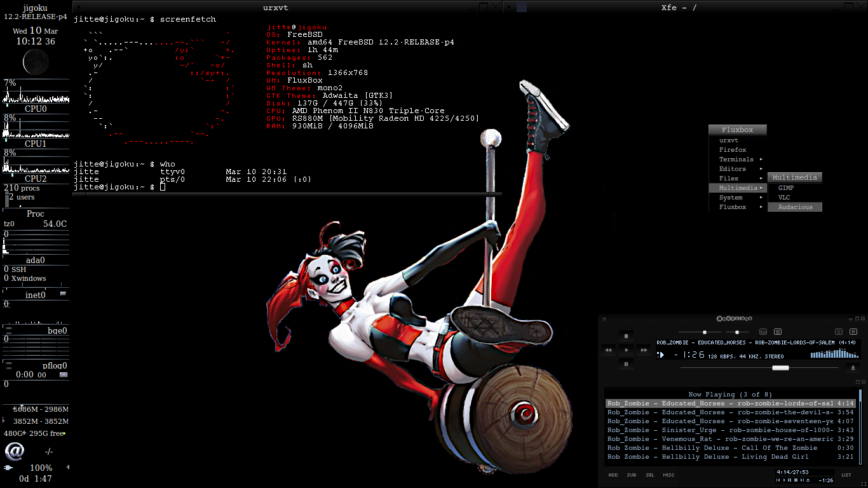The height and width of the screenshot is (488, 868).
Task: Click the Audacious volume slider
Action: [x=700, y=332]
